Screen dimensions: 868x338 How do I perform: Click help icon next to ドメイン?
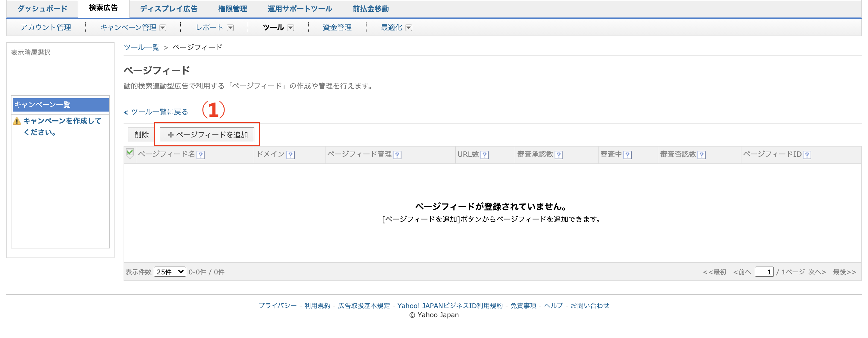tap(291, 155)
